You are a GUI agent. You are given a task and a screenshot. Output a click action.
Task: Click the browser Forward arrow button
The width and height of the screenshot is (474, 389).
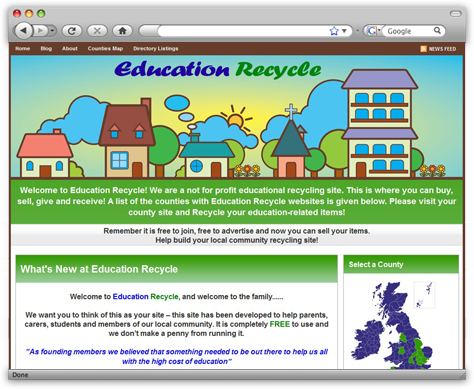[x=40, y=31]
